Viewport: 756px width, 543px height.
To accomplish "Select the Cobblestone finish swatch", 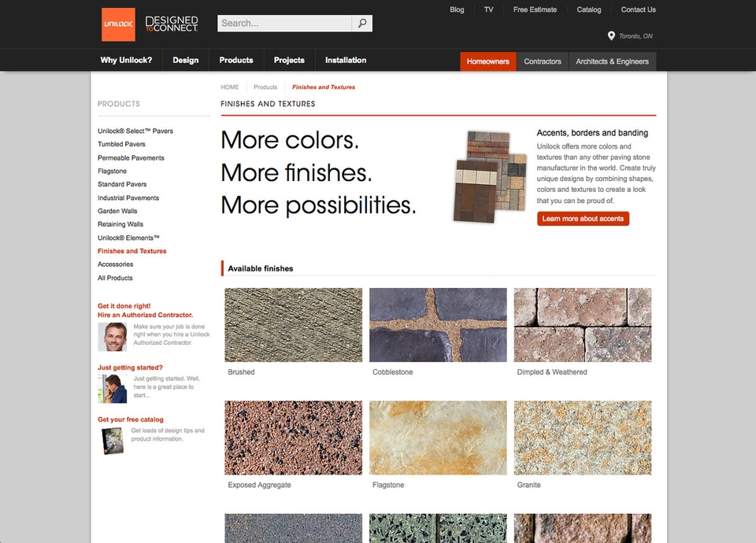I will [x=438, y=325].
